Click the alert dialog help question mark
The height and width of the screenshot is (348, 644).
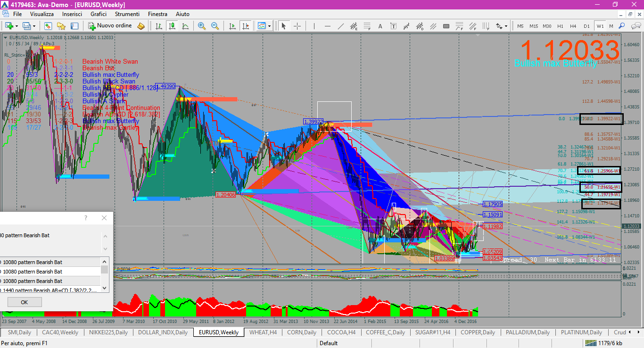point(86,218)
